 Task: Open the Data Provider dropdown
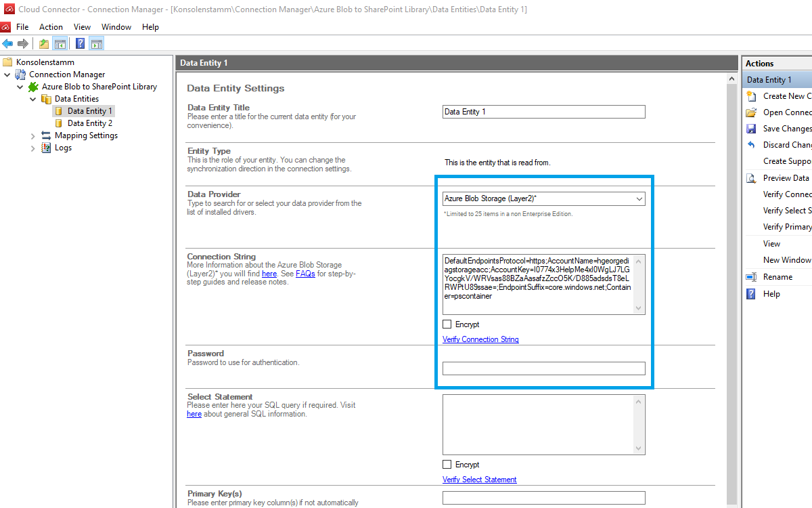click(x=639, y=199)
